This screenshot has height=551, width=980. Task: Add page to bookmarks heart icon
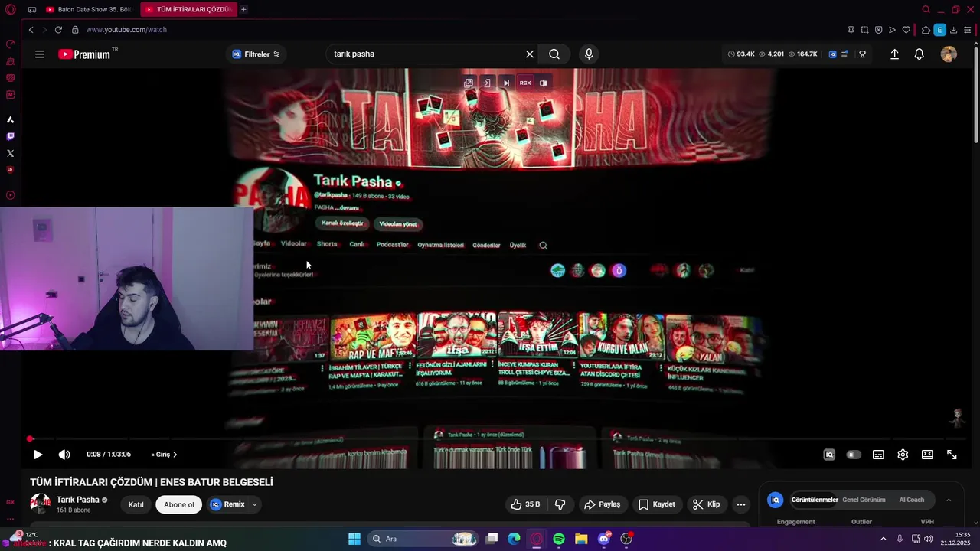click(x=906, y=30)
